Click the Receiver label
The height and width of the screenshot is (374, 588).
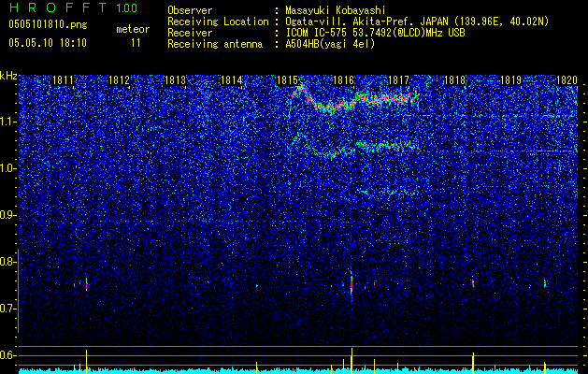pyautogui.click(x=190, y=33)
